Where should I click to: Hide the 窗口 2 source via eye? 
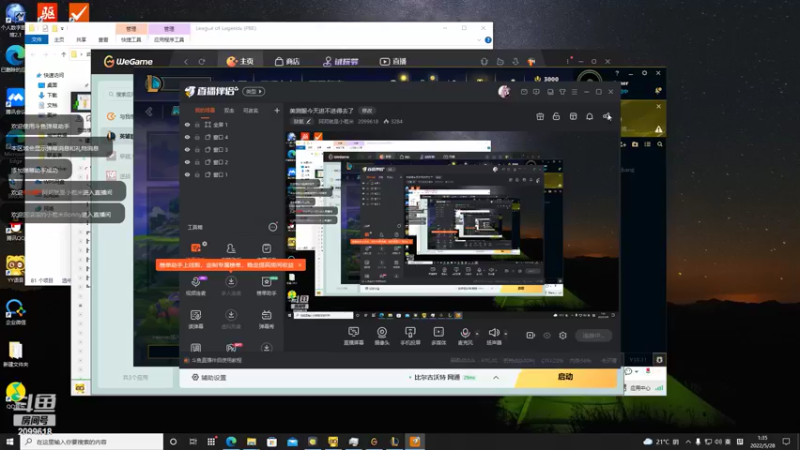tap(187, 162)
